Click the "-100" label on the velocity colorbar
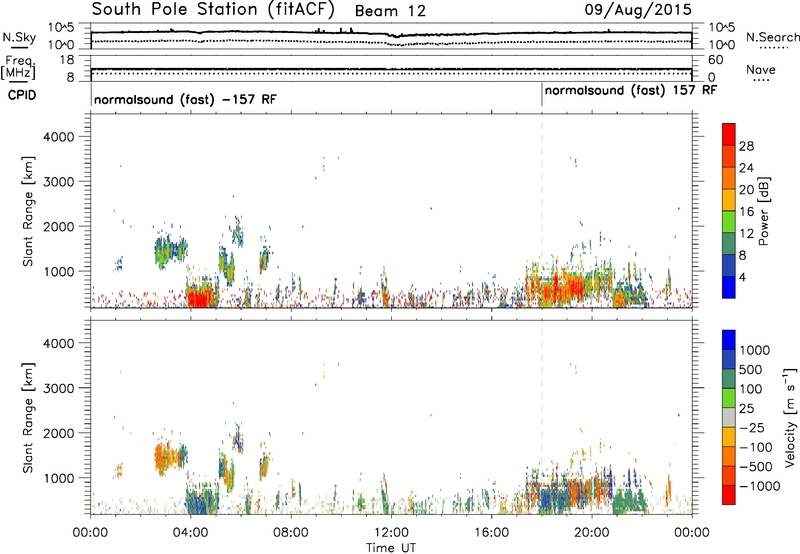This screenshot has height=554, width=800. tap(755, 447)
